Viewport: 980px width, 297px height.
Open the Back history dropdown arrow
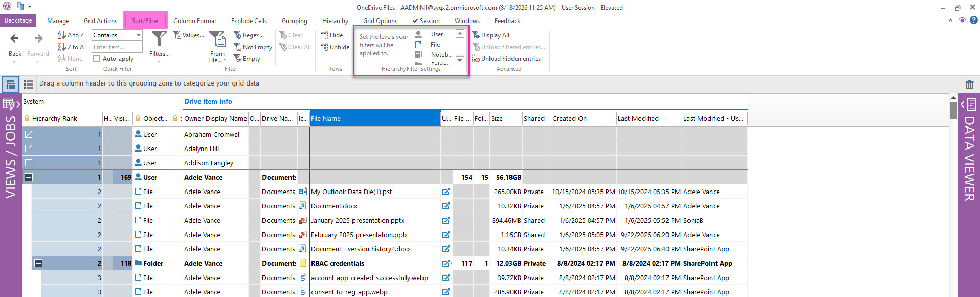(x=14, y=62)
